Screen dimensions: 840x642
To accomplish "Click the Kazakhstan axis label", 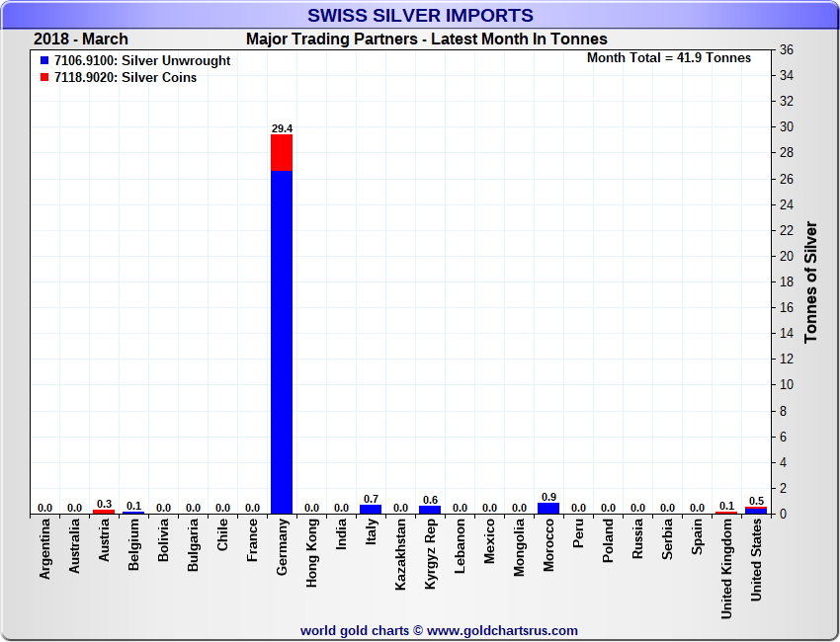I will pyautogui.click(x=401, y=556).
